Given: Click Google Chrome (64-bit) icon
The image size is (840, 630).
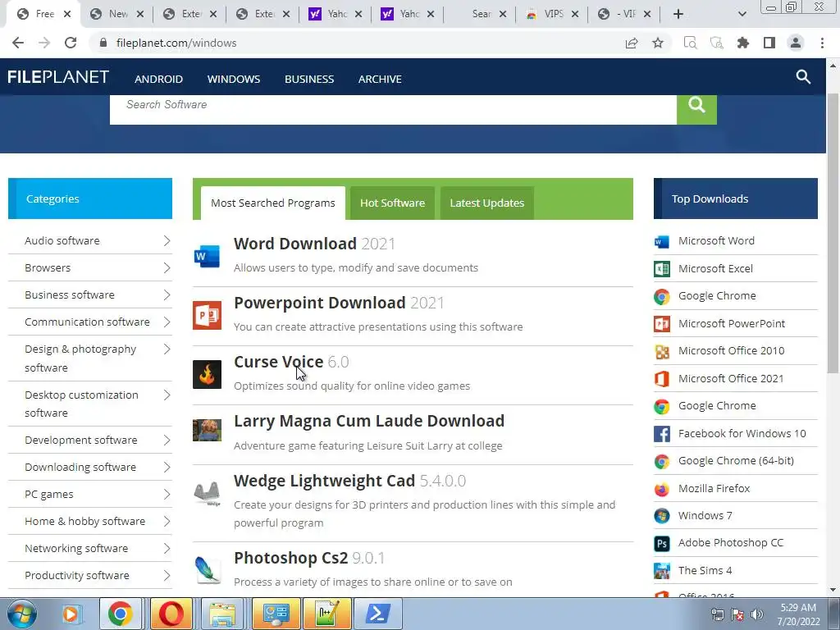Looking at the screenshot, I should click(662, 461).
